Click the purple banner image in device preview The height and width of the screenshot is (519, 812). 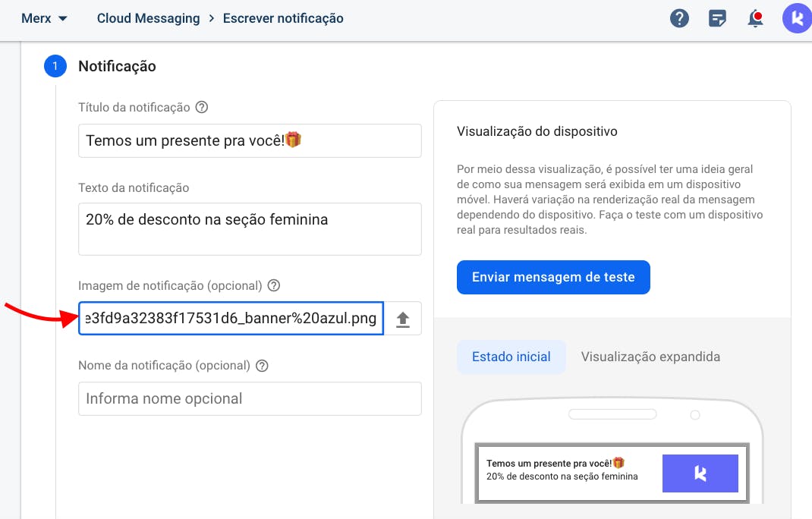click(700, 473)
